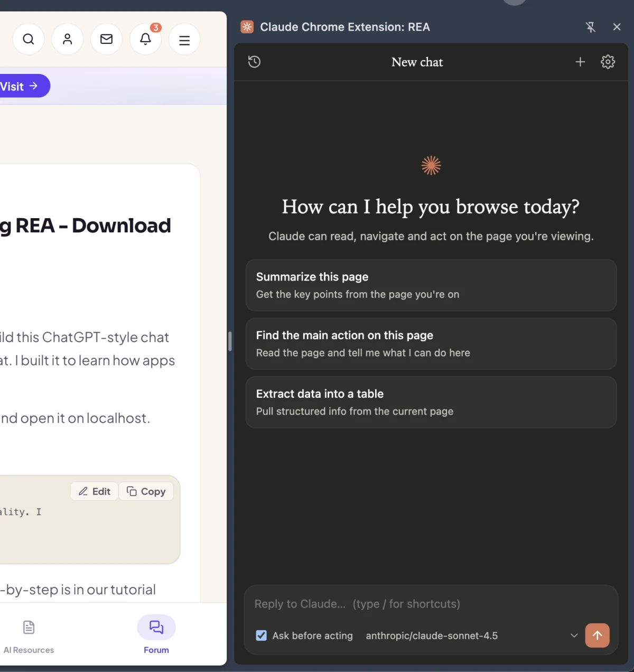
Task: Click the Edit button on code block
Action: (95, 491)
